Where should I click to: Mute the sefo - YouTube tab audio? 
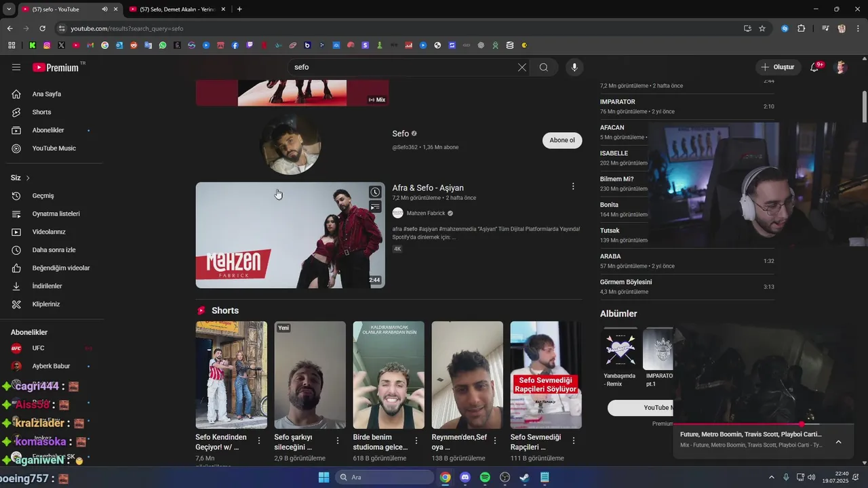[104, 9]
